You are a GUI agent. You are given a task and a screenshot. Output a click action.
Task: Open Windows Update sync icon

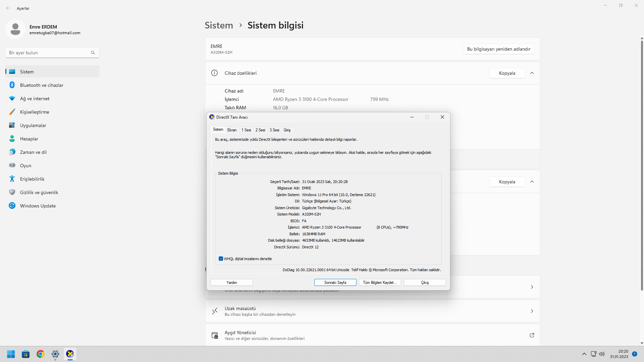12,206
